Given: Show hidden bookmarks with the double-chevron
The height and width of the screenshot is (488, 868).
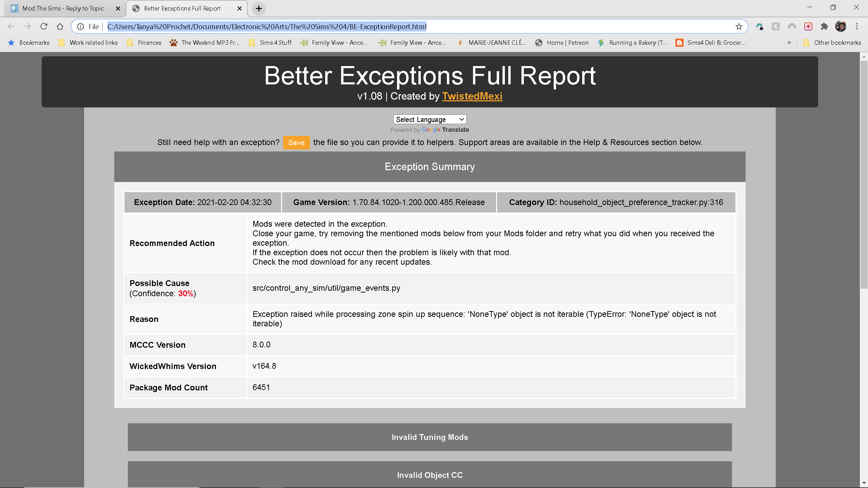Looking at the screenshot, I should pos(789,43).
